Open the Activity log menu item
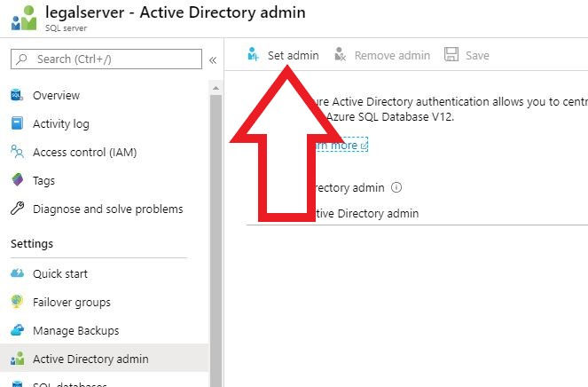Viewport: 588px width, 387px height. click(105, 123)
